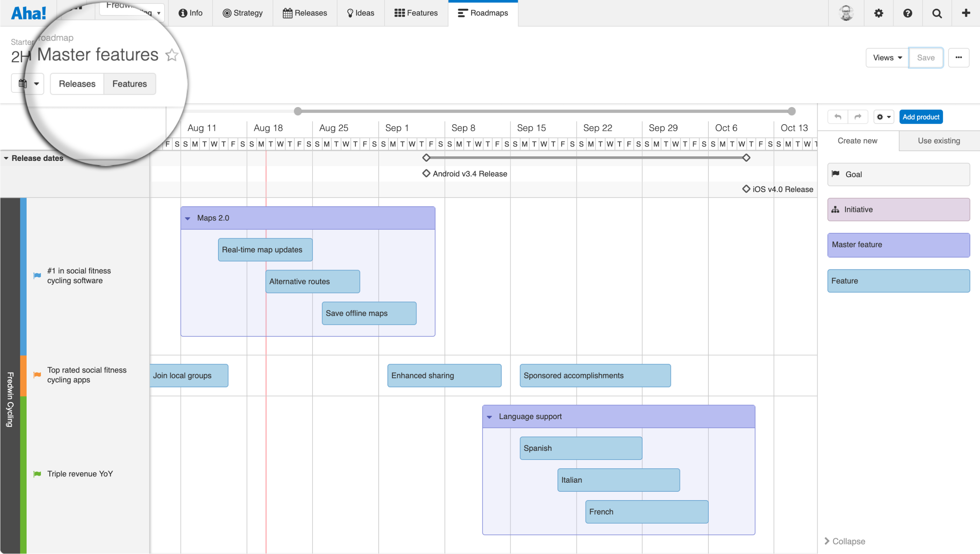980x554 pixels.
Task: Toggle the Features filter button
Action: click(x=129, y=83)
